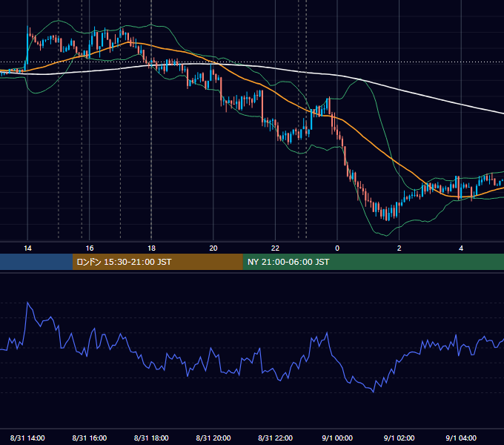The height and width of the screenshot is (445, 504).
Task: Click the hour label 22 on upper axis
Action: [275, 248]
